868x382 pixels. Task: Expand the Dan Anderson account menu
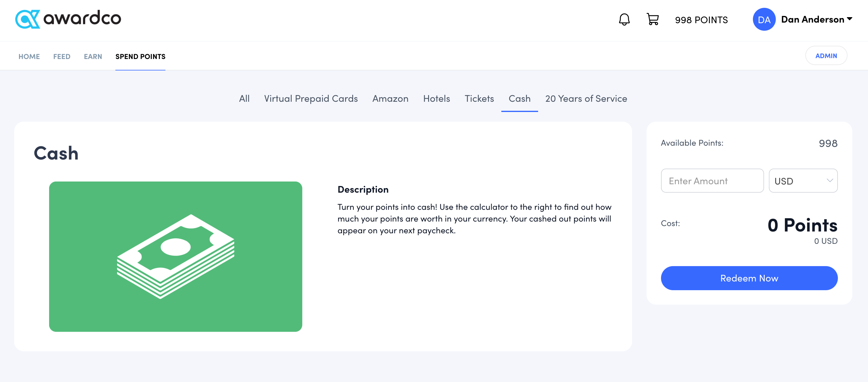[816, 20]
